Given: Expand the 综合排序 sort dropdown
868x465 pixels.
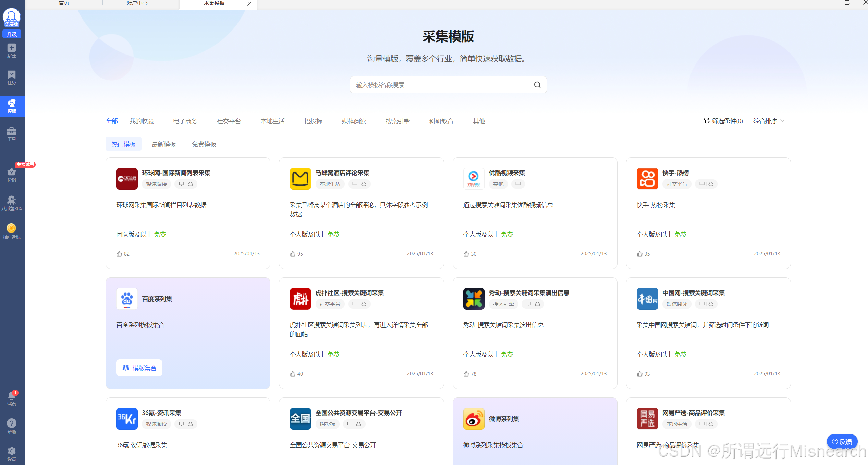Looking at the screenshot, I should pos(768,121).
